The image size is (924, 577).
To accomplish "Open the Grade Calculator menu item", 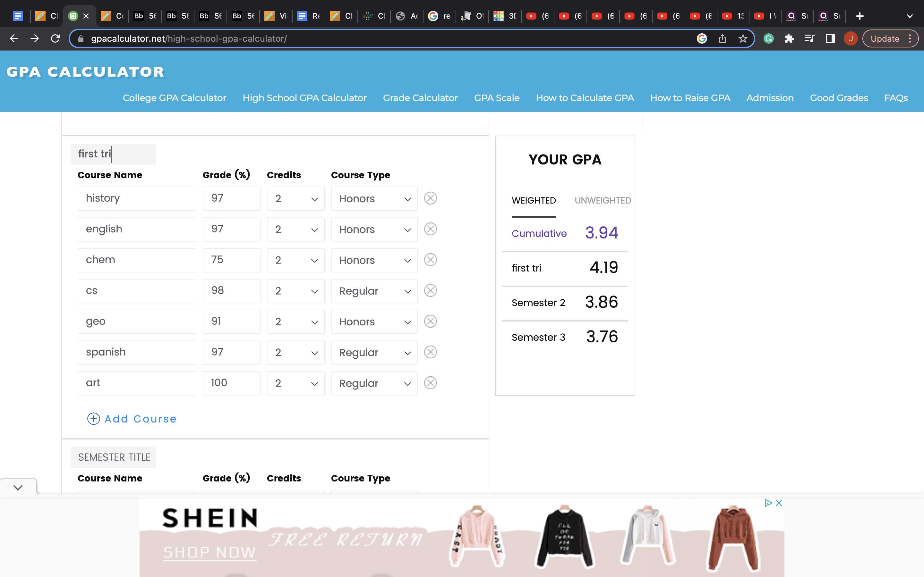I will (420, 98).
